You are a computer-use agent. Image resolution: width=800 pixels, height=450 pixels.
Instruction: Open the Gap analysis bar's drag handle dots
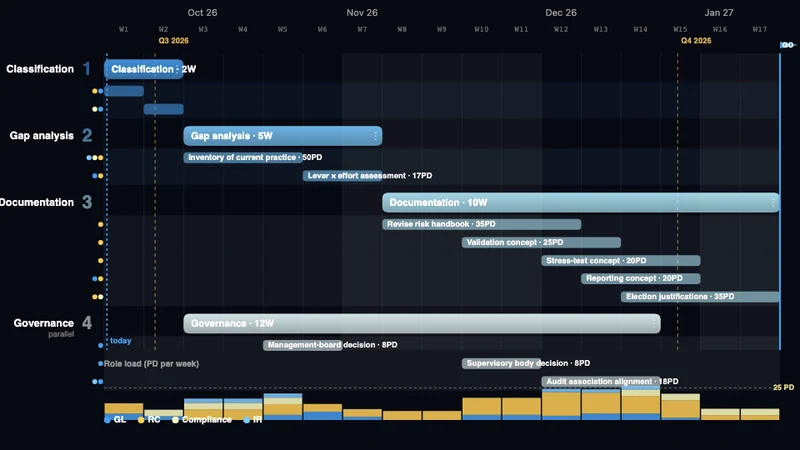(x=376, y=136)
